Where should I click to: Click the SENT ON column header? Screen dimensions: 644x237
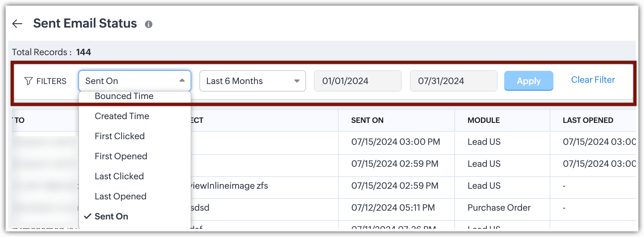[x=367, y=120]
